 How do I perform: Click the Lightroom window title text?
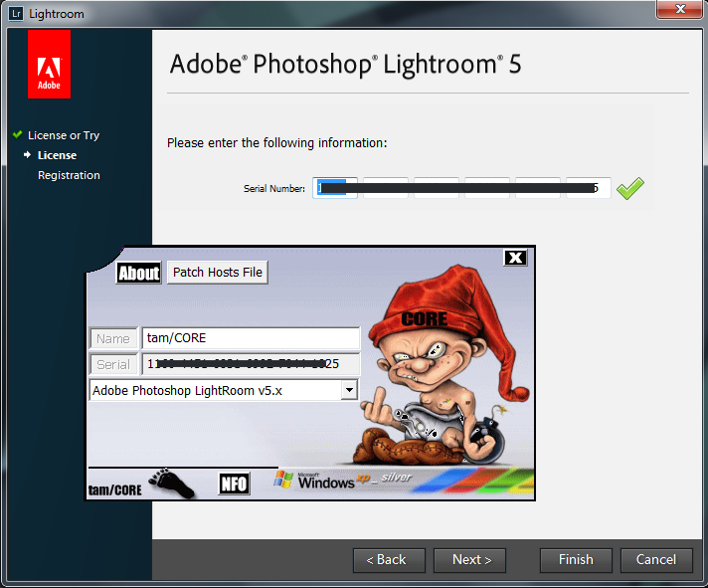(x=57, y=14)
